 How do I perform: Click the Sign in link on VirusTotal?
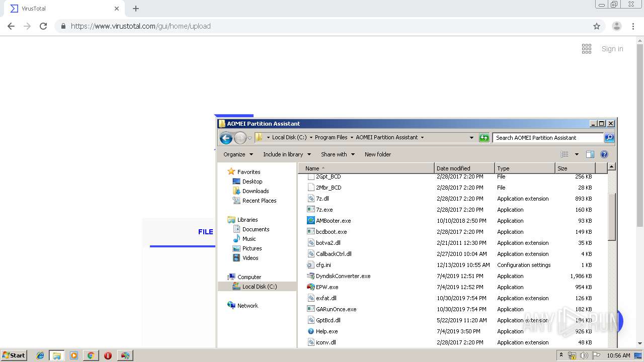[x=612, y=49]
